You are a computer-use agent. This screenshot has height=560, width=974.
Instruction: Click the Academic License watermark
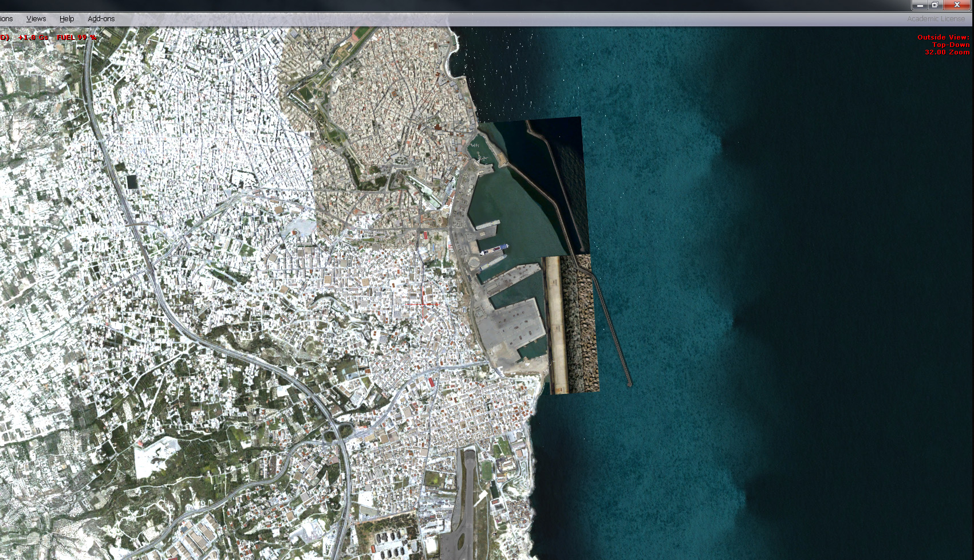(x=936, y=19)
